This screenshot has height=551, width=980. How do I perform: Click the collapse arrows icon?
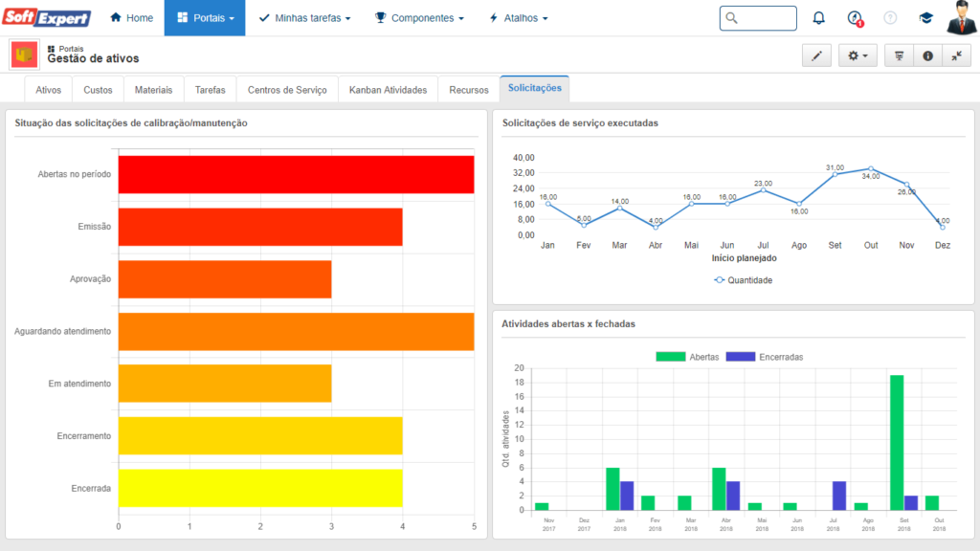click(956, 56)
